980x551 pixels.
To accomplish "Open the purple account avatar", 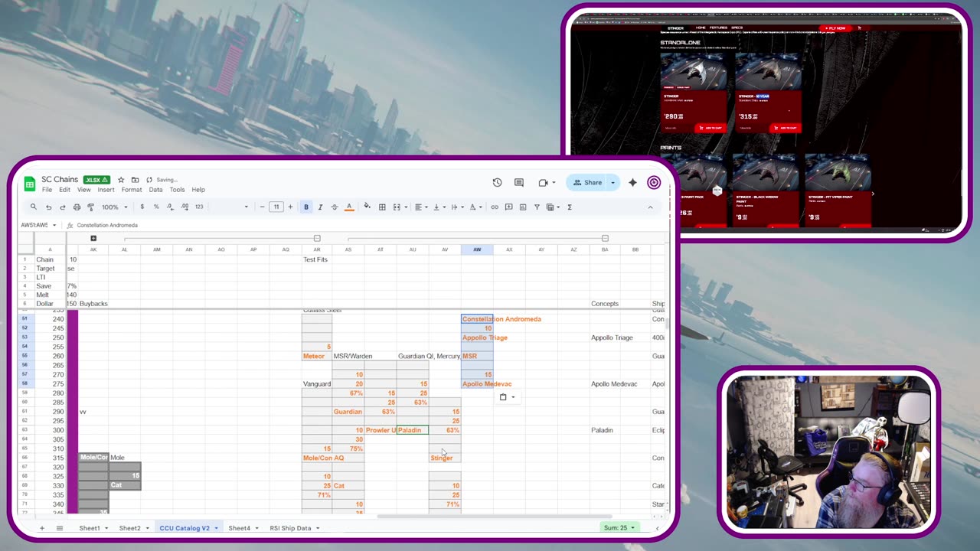I will pos(654,182).
